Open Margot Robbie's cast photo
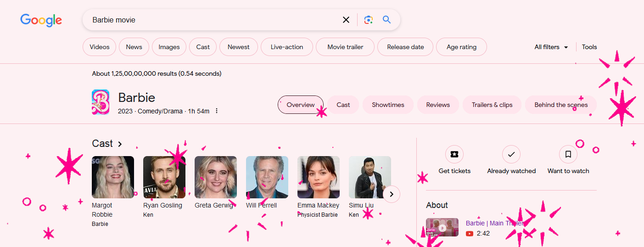This screenshot has width=644, height=247. [x=113, y=177]
